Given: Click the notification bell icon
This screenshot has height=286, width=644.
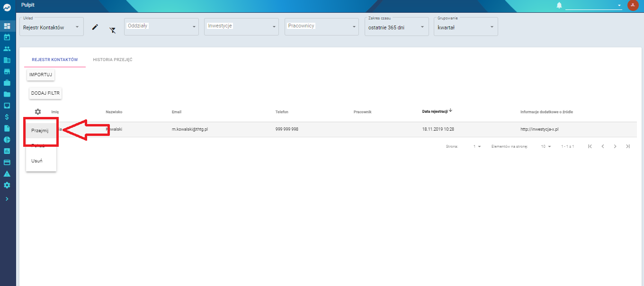Looking at the screenshot, I should click(x=559, y=5).
